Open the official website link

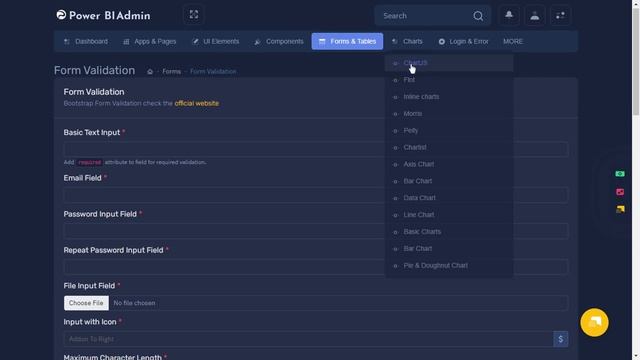point(197,103)
